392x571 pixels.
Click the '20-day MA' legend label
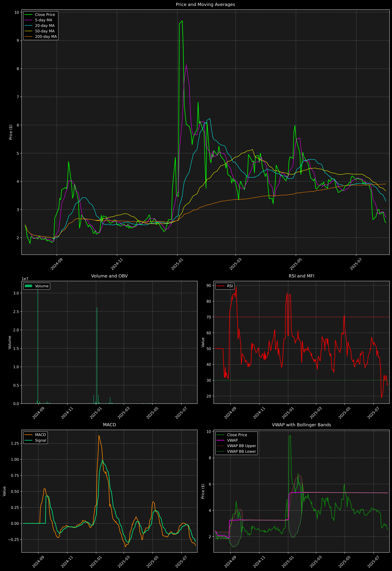coord(45,26)
